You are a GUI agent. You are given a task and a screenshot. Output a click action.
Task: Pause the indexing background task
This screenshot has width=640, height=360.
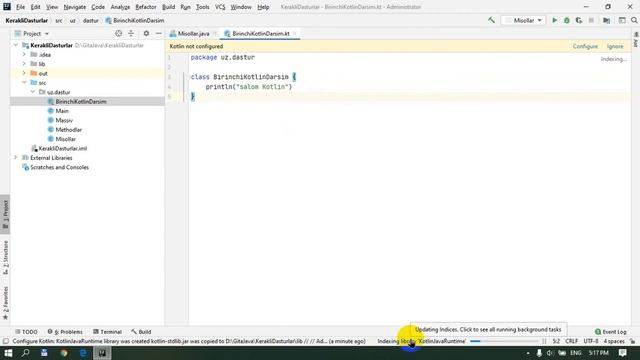544,341
